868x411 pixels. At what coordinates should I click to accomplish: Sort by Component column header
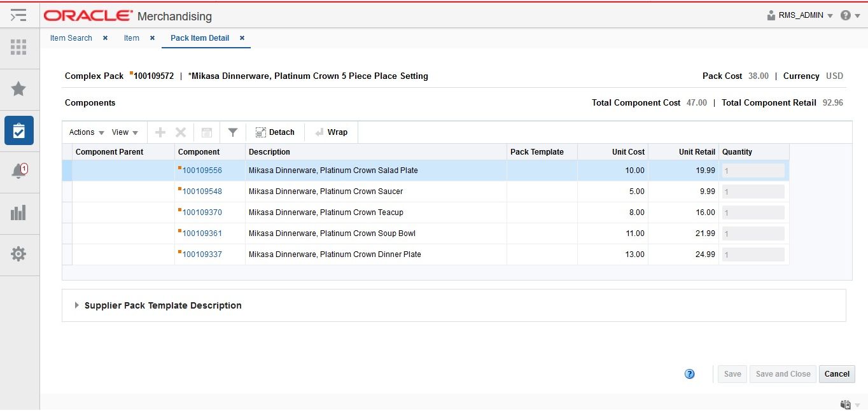210,152
